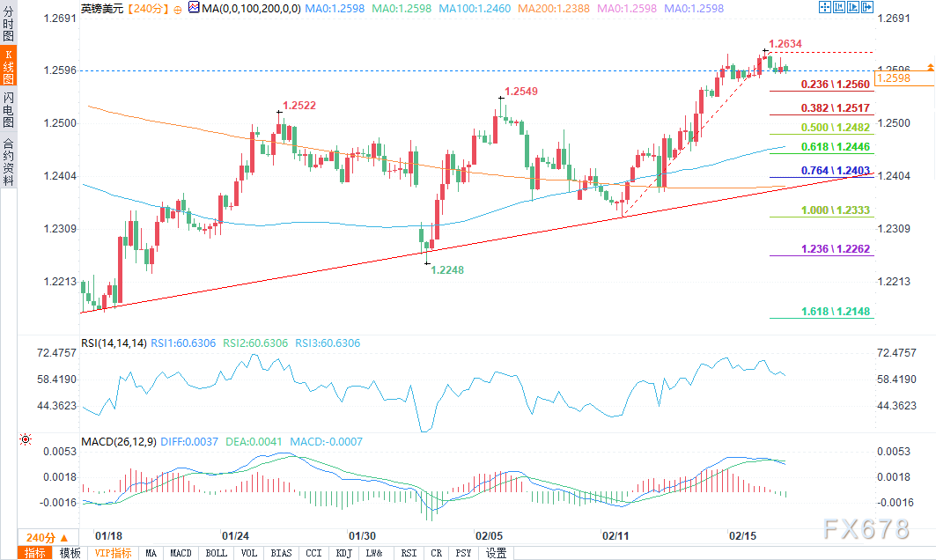
Task: Click the first icon in top-right chart toolbar
Action: click(825, 8)
